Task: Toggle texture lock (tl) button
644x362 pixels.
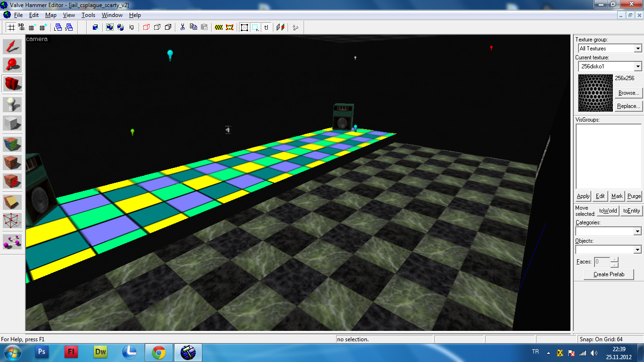Action: (x=266, y=27)
